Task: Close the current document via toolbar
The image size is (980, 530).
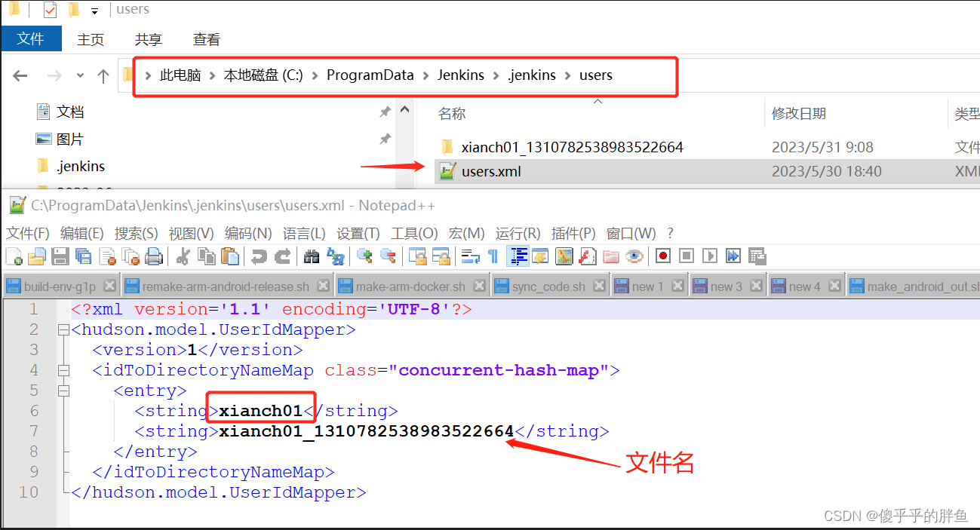Action: (x=107, y=256)
